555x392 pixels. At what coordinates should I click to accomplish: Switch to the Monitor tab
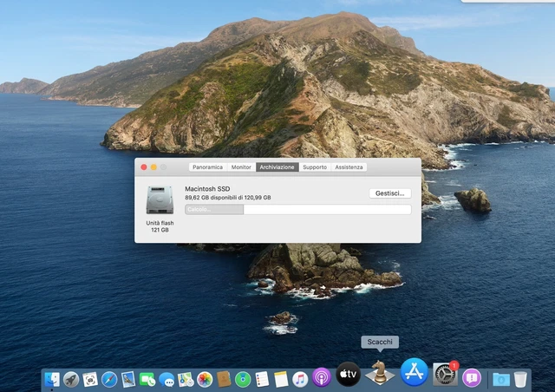[241, 167]
